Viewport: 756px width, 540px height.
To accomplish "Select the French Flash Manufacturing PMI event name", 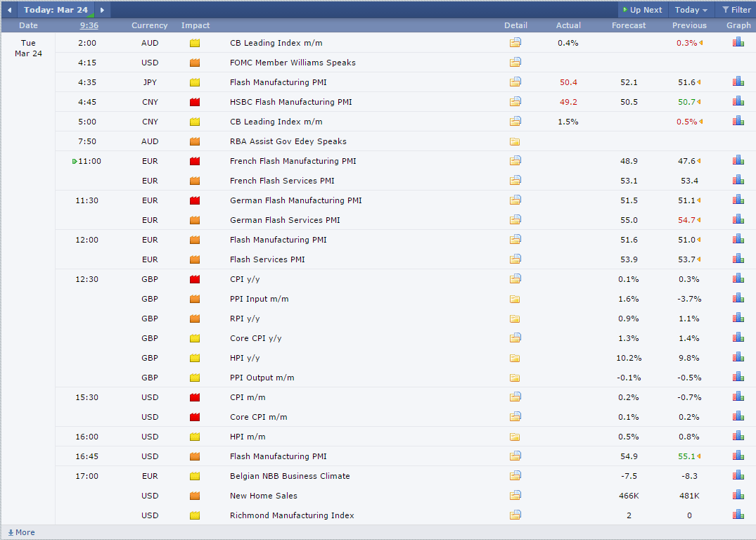I will coord(293,161).
